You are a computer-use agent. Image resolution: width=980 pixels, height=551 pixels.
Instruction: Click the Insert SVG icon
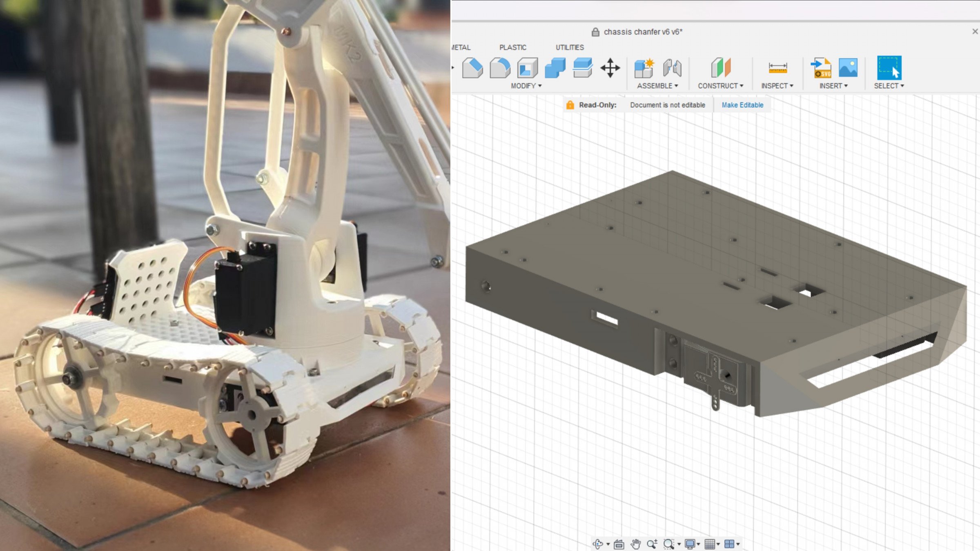[x=821, y=68]
